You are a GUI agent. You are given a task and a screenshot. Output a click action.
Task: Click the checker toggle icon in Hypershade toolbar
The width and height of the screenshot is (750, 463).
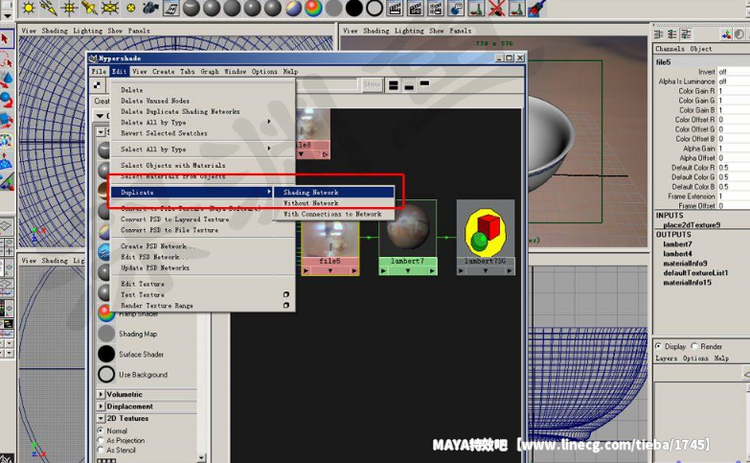point(98,85)
